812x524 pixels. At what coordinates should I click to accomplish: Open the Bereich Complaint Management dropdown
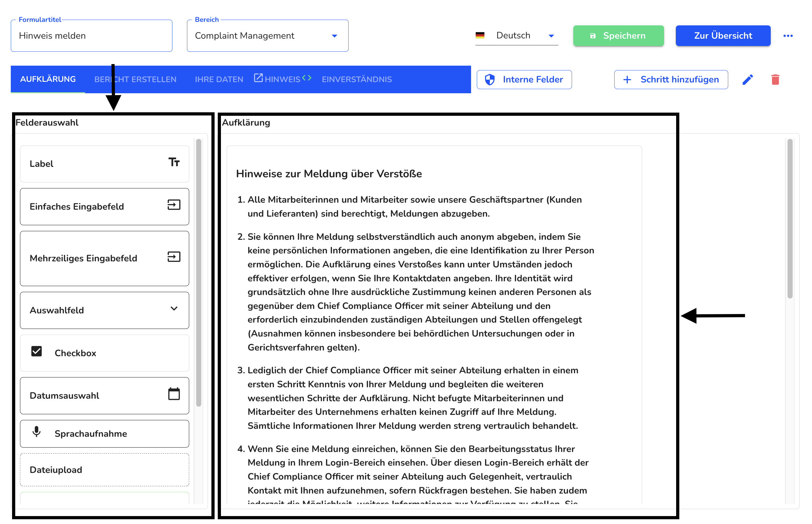[x=267, y=36]
